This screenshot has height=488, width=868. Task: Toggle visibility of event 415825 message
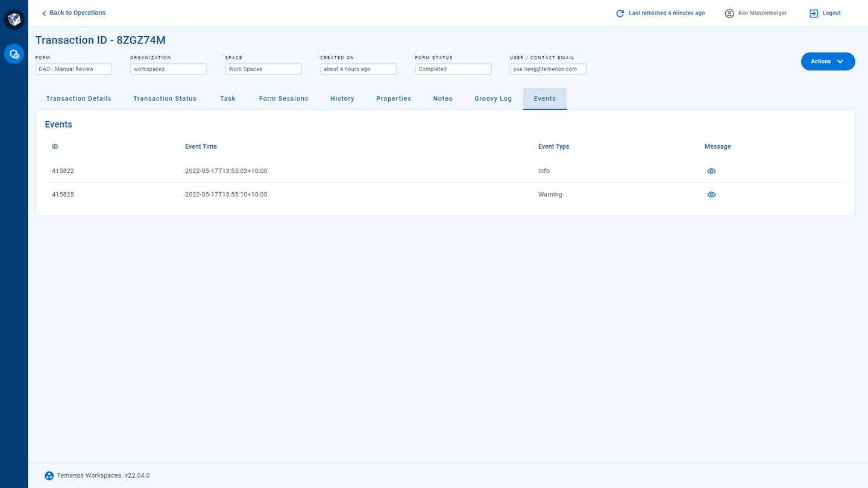tap(711, 194)
